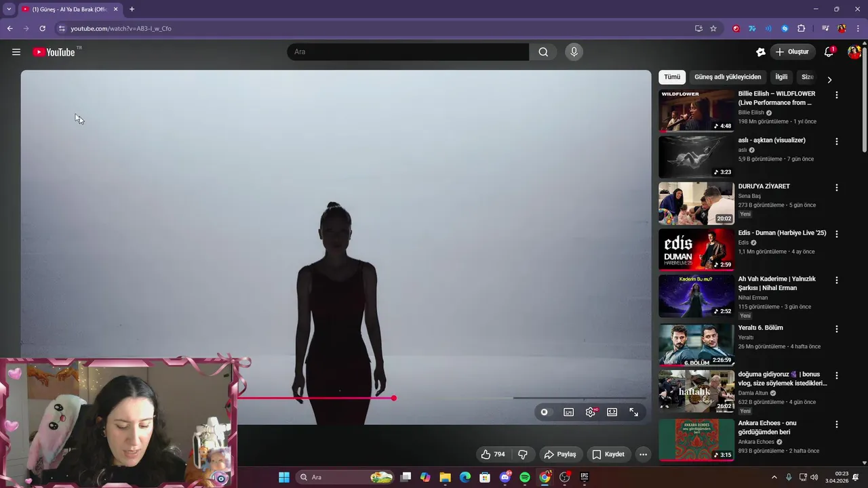Open Chrome media controls icon
The width and height of the screenshot is (868, 488).
(825, 28)
